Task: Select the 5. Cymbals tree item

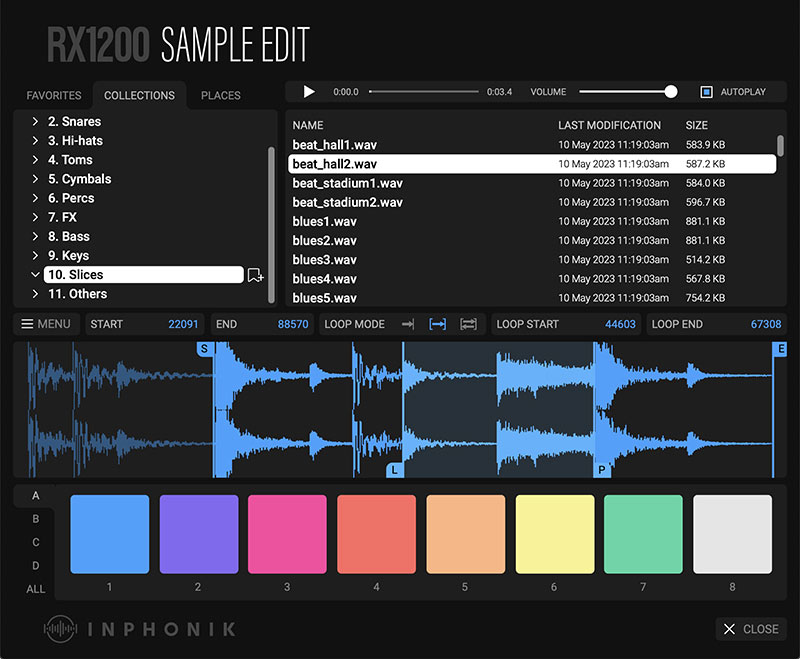Action: pyautogui.click(x=80, y=179)
